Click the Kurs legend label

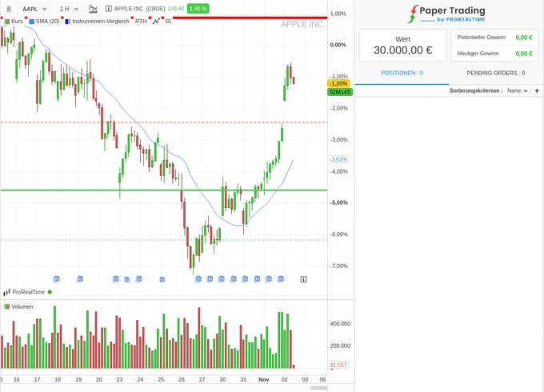pyautogui.click(x=17, y=21)
